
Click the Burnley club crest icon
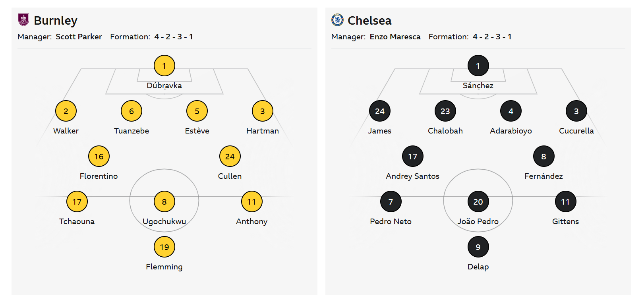[24, 20]
